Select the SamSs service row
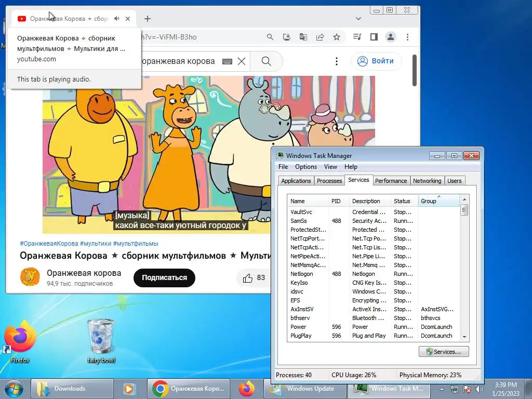The height and width of the screenshot is (399, 532). 374,220
